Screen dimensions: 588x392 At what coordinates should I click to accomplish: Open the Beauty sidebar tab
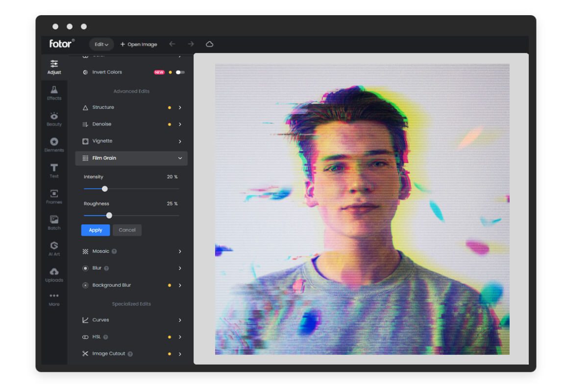pos(54,119)
